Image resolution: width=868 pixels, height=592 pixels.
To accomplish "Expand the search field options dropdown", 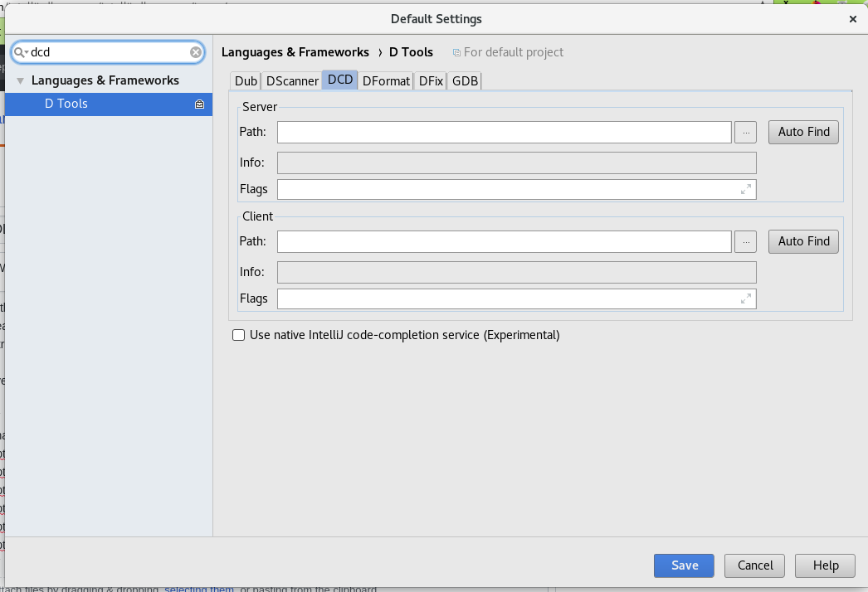I will point(21,51).
